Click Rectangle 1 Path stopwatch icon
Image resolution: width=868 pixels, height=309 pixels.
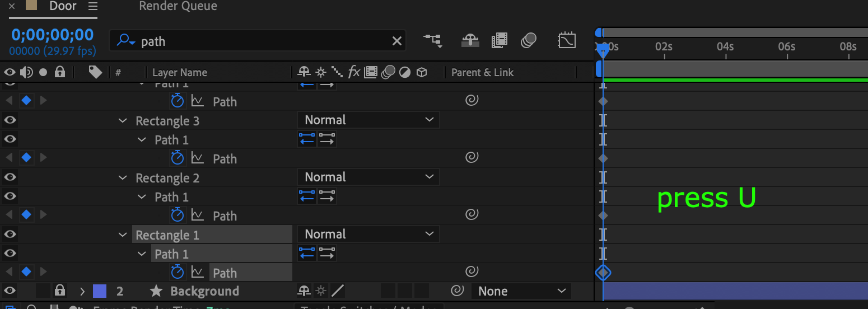pyautogui.click(x=177, y=273)
